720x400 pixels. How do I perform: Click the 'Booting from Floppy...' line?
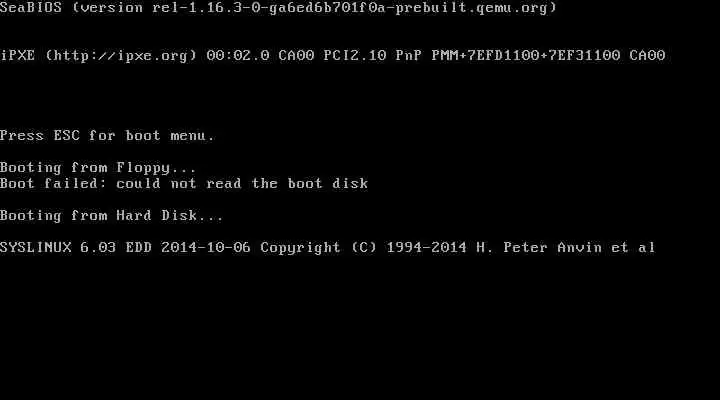pos(98,168)
